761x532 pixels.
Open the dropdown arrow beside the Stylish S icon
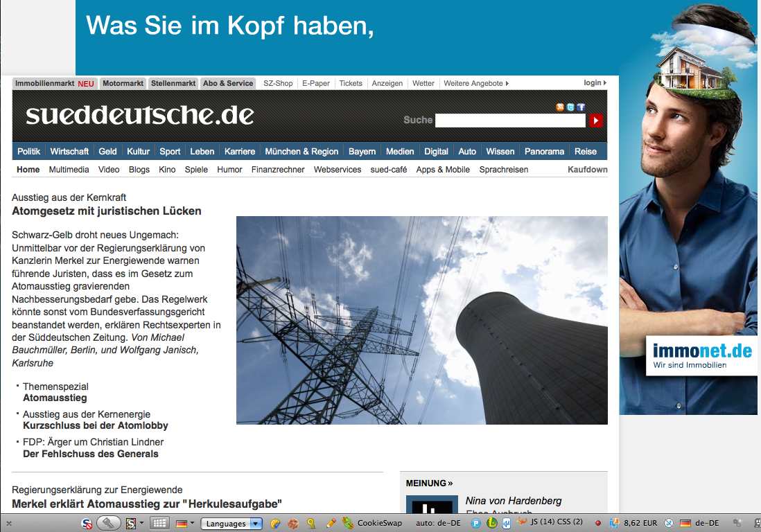tap(141, 522)
